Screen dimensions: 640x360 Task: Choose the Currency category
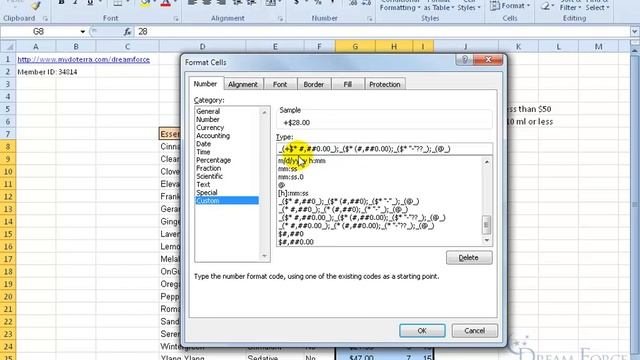coord(210,127)
